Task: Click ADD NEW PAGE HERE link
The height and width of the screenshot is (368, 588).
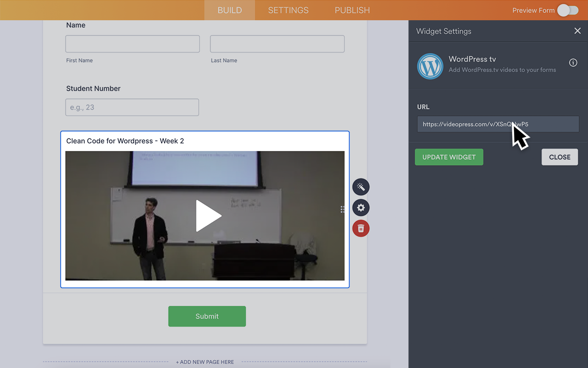Action: 205,362
